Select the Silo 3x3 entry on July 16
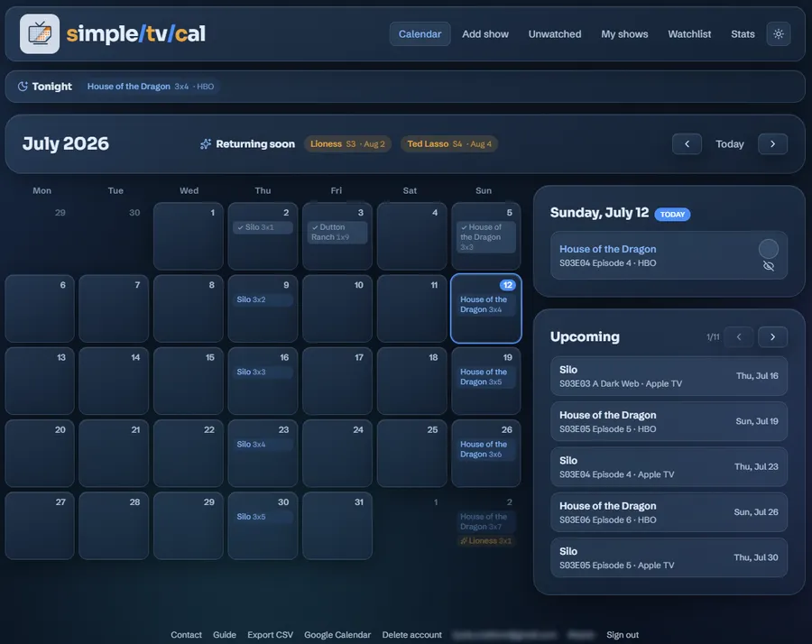 click(x=263, y=373)
